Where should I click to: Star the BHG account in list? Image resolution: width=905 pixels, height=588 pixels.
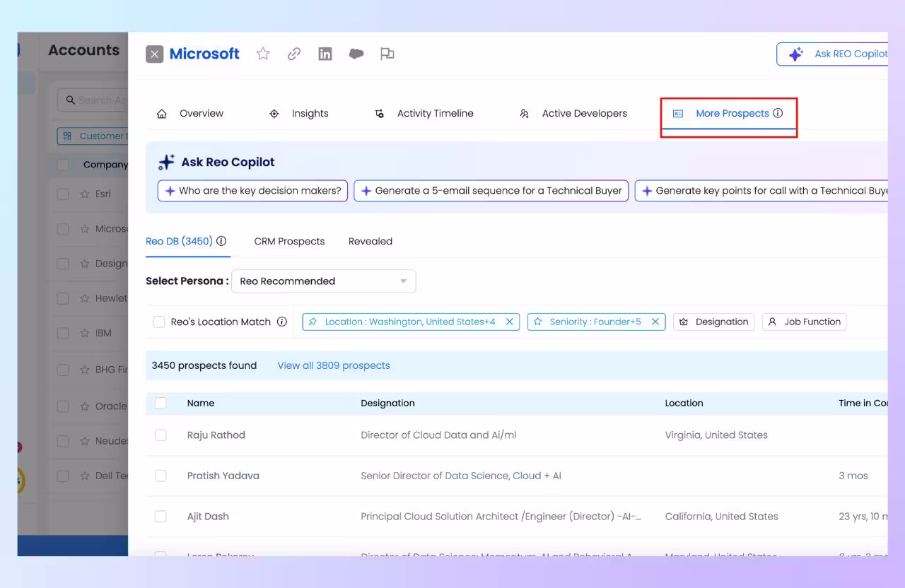tap(84, 370)
